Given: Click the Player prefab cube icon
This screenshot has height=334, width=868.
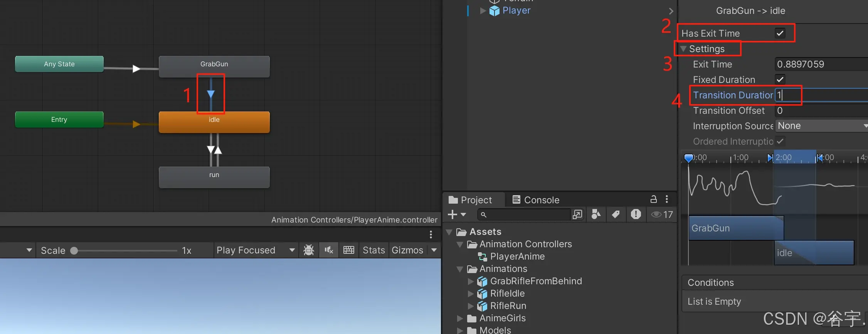Looking at the screenshot, I should [495, 11].
